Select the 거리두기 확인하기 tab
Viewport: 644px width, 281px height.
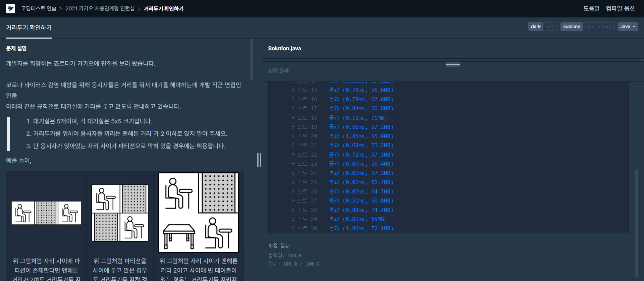pos(29,27)
